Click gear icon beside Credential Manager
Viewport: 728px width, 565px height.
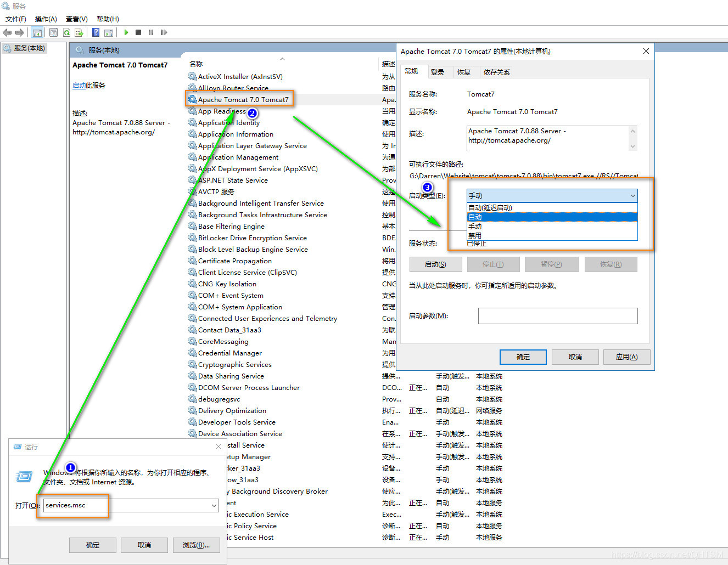coord(192,353)
